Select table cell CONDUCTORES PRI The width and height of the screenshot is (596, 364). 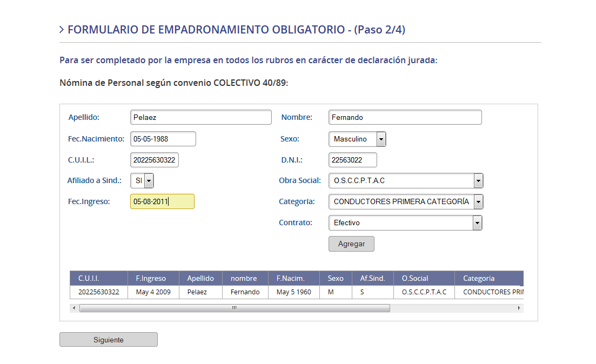coord(489,292)
